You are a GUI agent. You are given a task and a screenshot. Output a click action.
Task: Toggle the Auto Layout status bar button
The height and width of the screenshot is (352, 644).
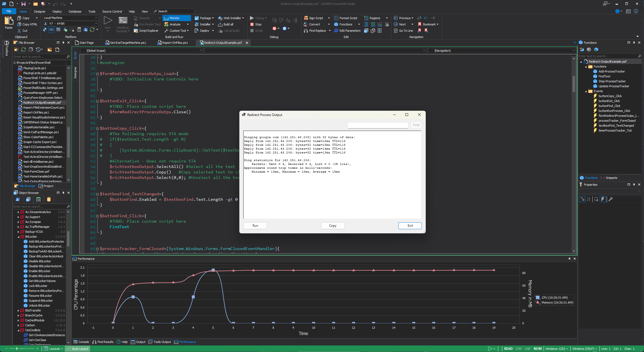click(x=78, y=349)
